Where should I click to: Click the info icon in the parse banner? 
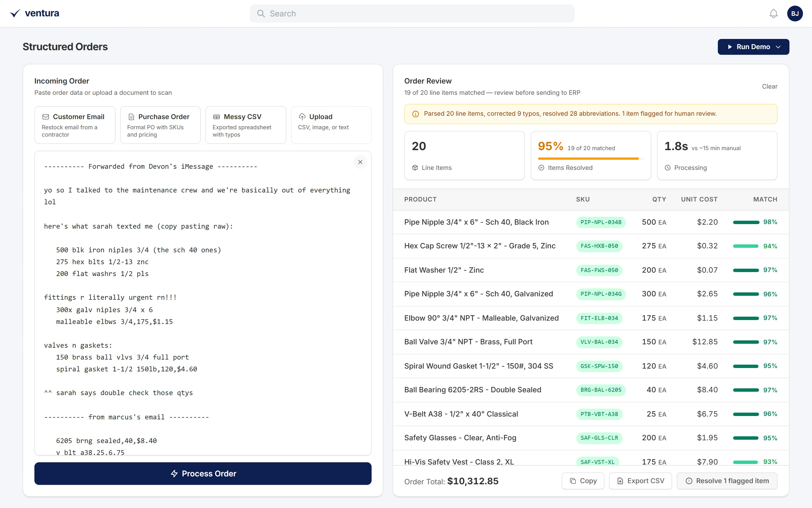(415, 114)
